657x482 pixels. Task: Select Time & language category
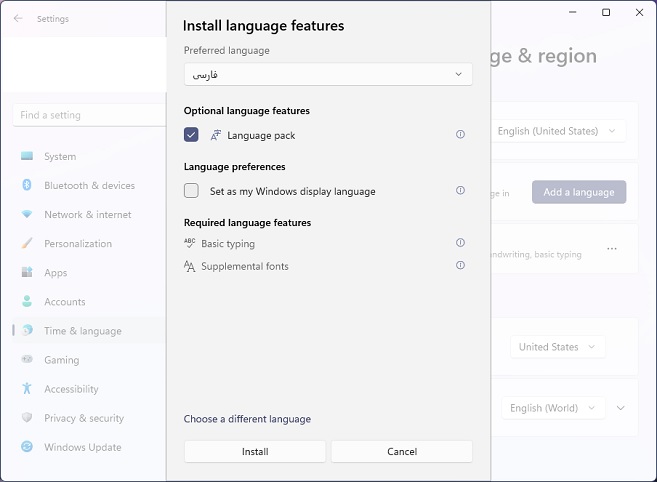coord(89,331)
